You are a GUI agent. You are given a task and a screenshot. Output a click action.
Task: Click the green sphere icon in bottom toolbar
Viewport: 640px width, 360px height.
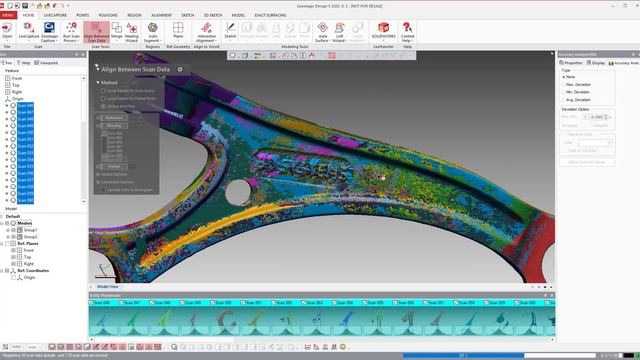point(343,347)
